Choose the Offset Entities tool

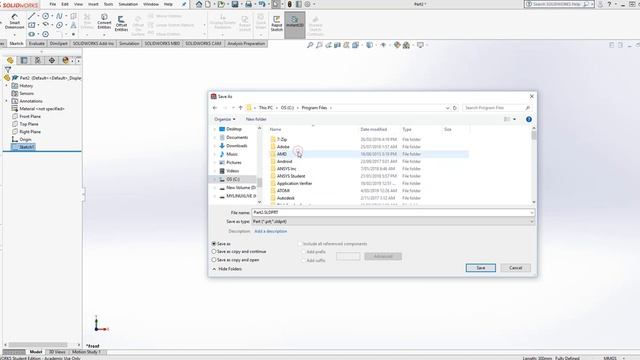[121, 23]
